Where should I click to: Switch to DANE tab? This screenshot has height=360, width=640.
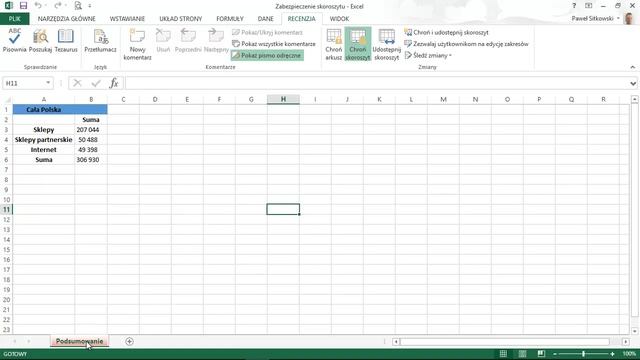(x=266, y=19)
